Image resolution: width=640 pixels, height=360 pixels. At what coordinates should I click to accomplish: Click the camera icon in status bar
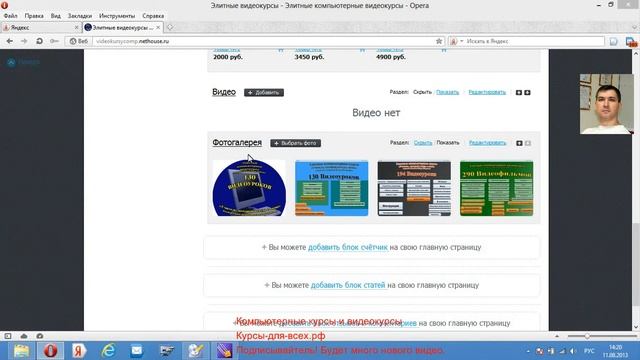point(40,336)
